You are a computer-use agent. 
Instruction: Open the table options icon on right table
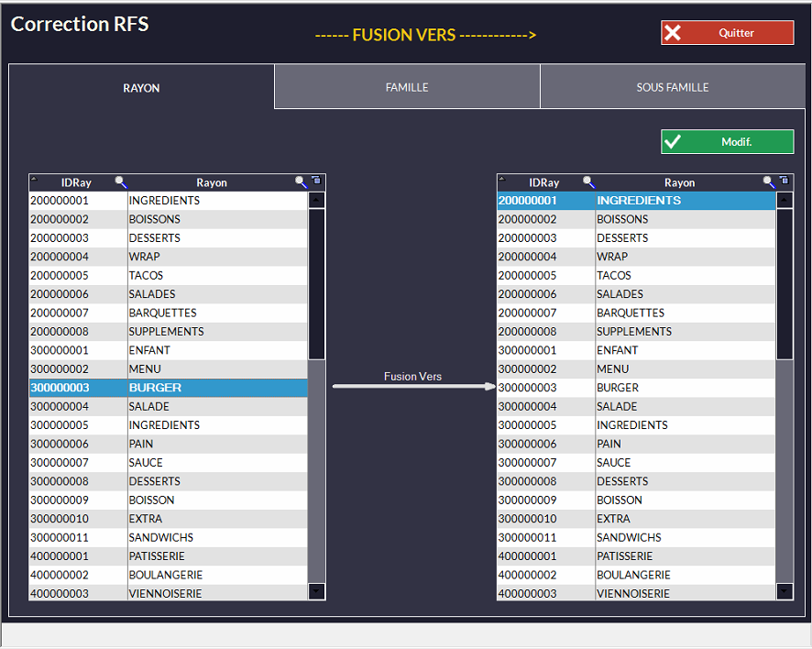coord(785,181)
